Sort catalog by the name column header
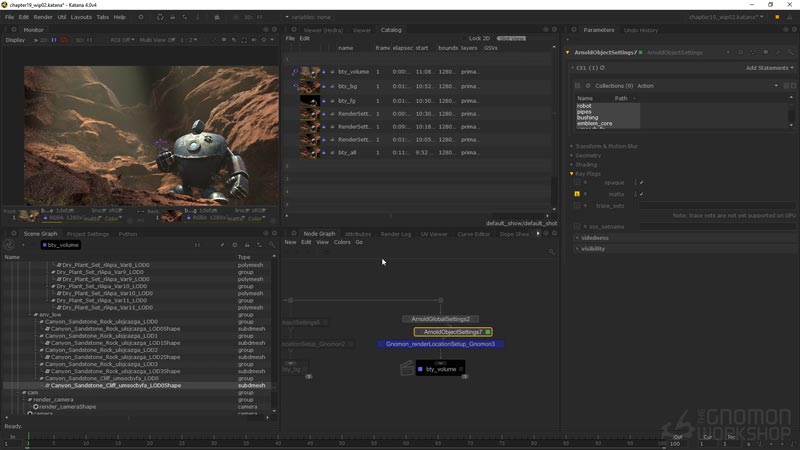 click(345, 48)
